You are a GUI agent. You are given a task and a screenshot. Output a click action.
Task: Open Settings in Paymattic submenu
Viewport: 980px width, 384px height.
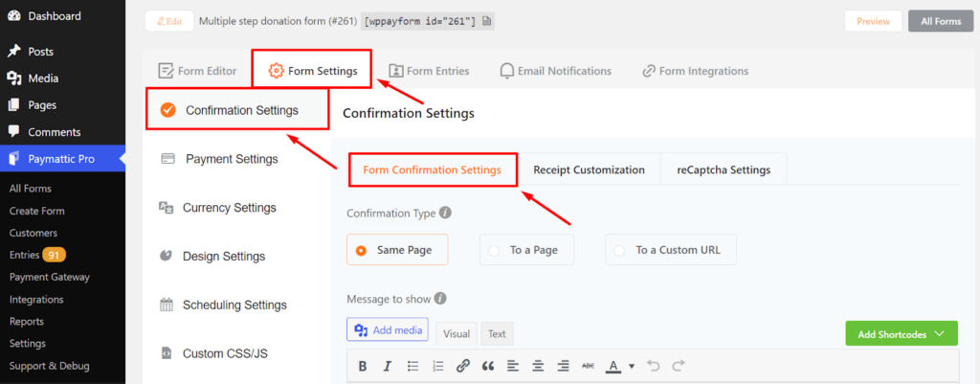click(28, 344)
